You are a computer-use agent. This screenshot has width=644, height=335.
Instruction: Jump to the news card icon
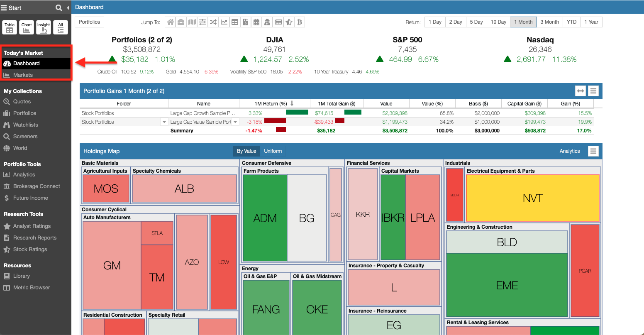tap(278, 22)
